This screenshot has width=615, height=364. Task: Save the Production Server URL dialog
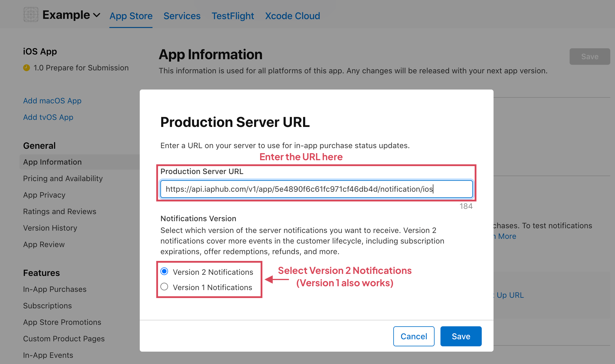click(461, 336)
